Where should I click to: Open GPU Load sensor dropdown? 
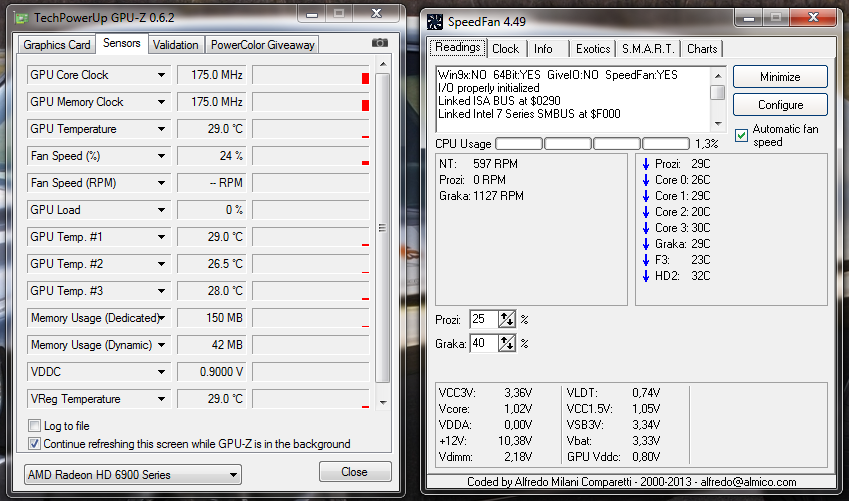point(161,210)
